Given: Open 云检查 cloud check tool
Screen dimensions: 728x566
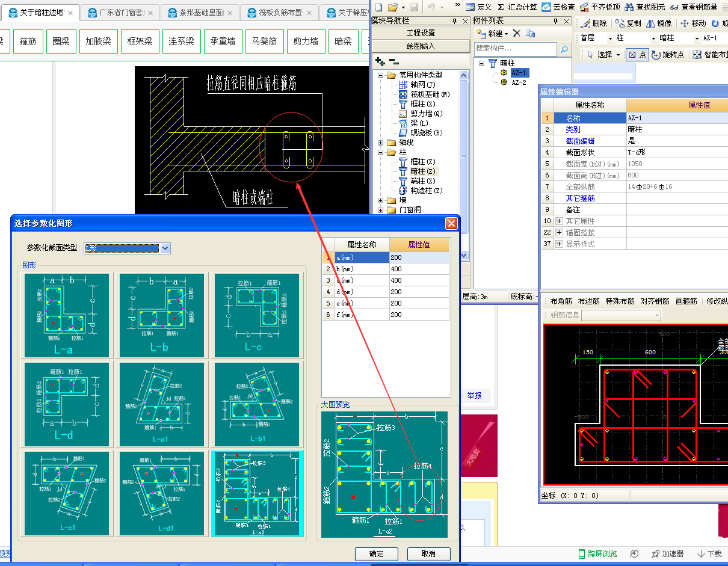Looking at the screenshot, I should tap(558, 7).
